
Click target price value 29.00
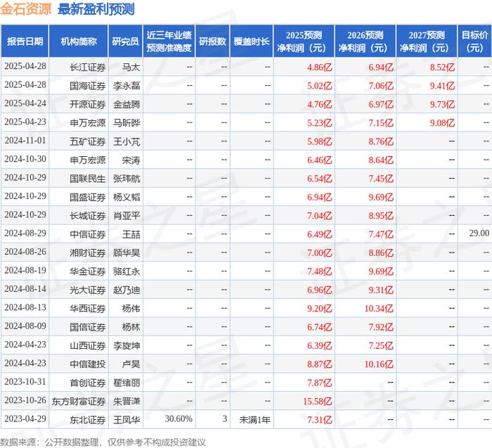479,233
